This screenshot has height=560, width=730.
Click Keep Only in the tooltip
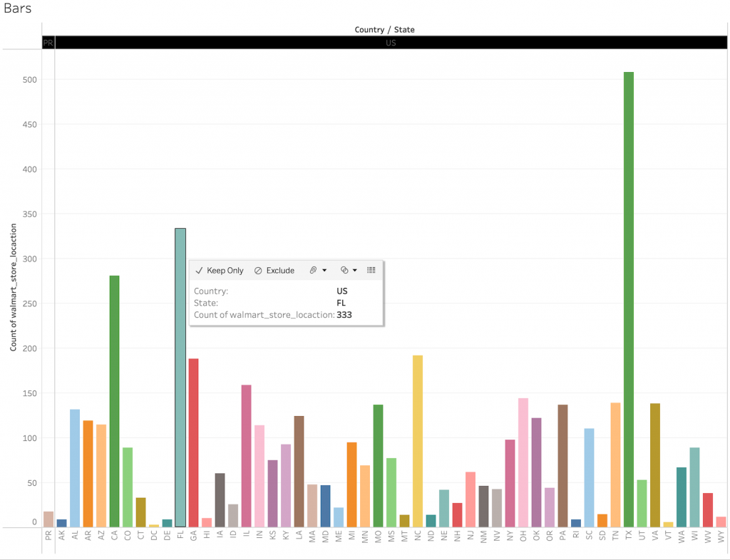coord(220,271)
